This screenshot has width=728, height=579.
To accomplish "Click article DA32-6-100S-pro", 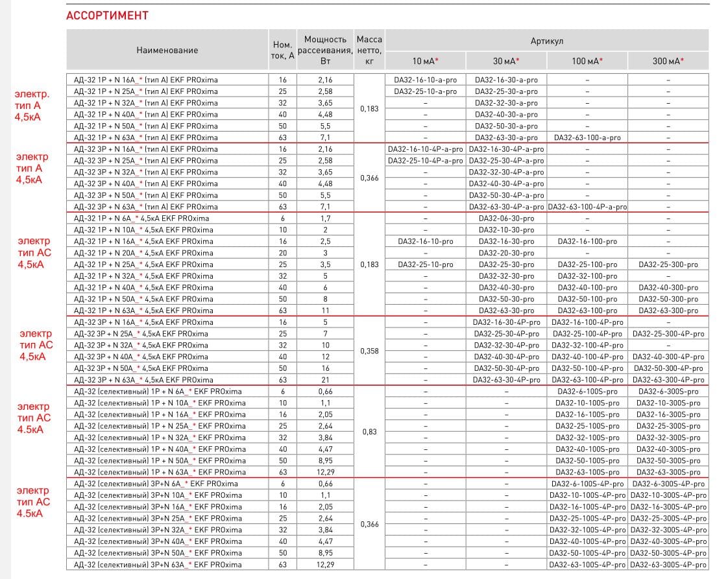I will coord(587,392).
